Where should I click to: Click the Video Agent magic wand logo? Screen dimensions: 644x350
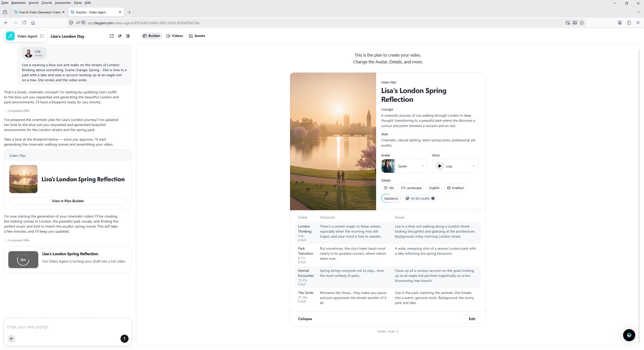click(10, 36)
